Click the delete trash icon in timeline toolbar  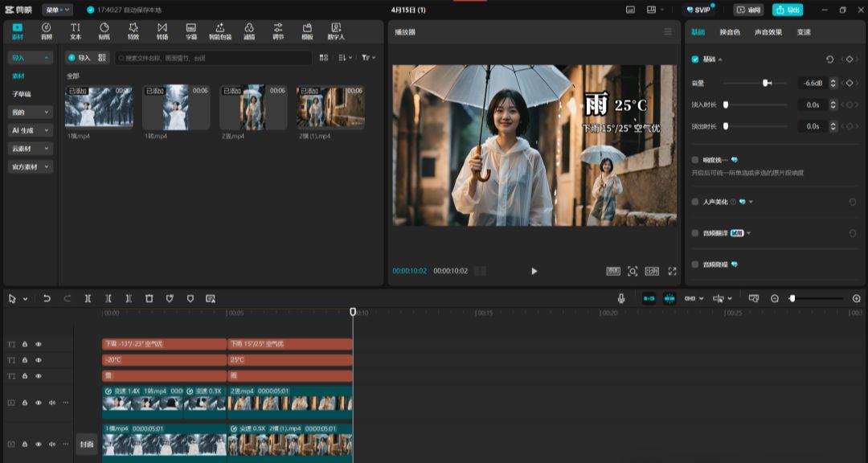click(x=149, y=298)
